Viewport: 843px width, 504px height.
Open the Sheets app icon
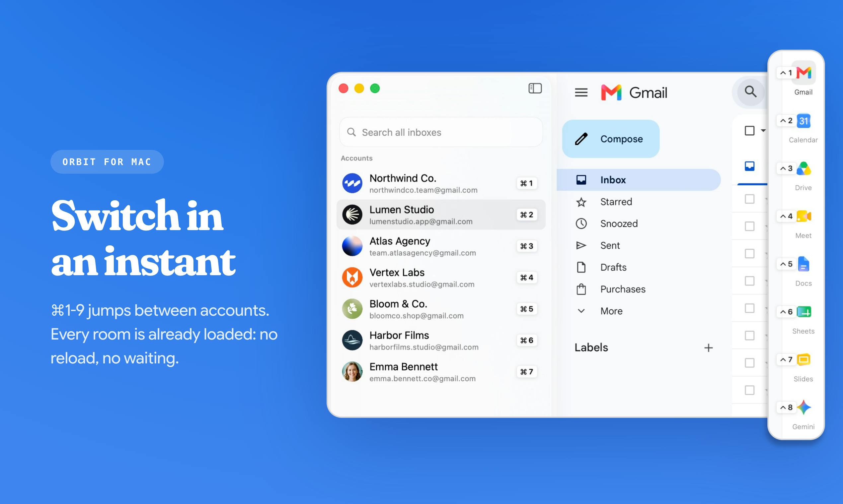pyautogui.click(x=804, y=312)
